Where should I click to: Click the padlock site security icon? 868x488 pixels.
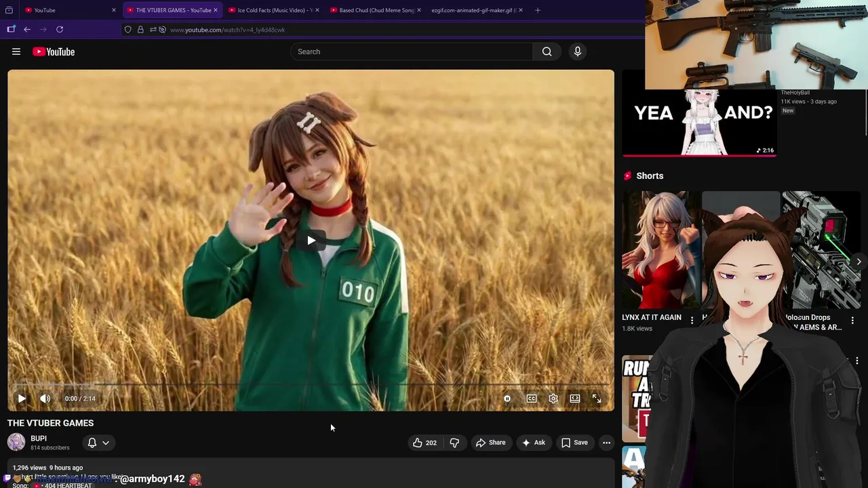pyautogui.click(x=140, y=29)
